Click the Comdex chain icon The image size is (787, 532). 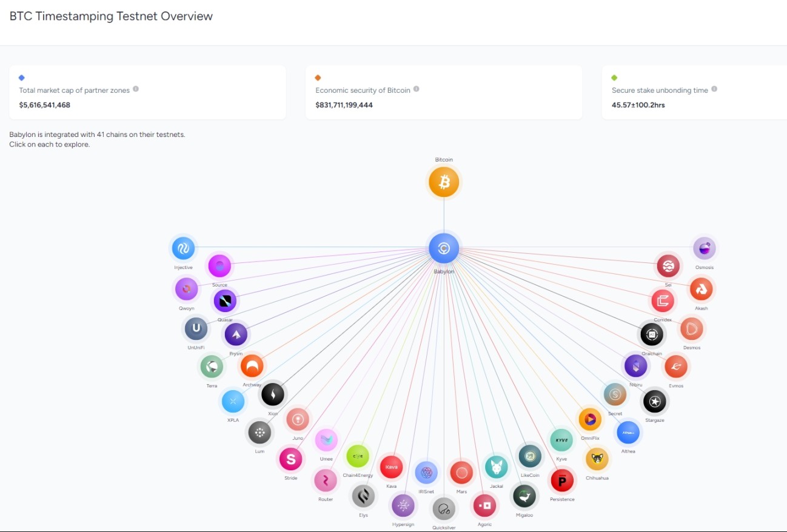[x=663, y=301]
